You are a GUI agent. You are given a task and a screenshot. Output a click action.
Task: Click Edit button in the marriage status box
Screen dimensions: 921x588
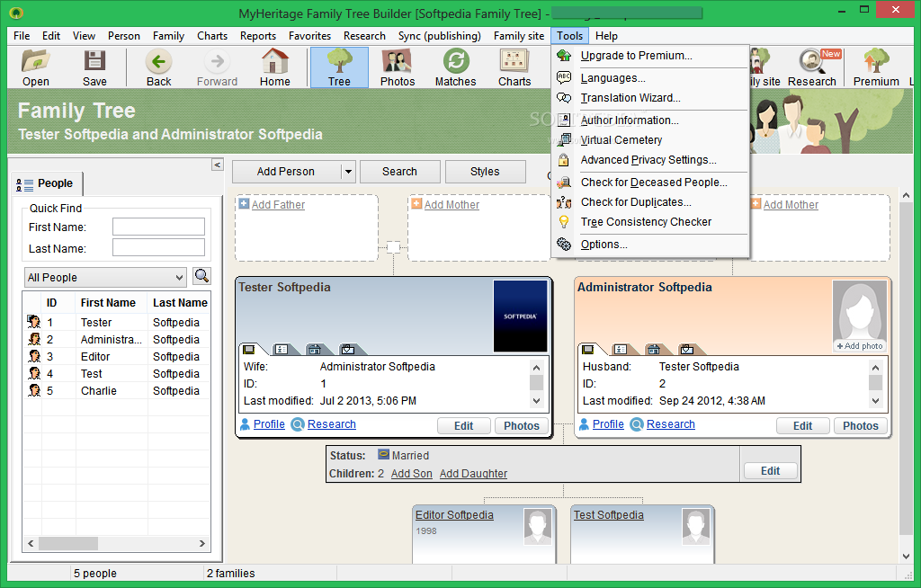coord(770,470)
